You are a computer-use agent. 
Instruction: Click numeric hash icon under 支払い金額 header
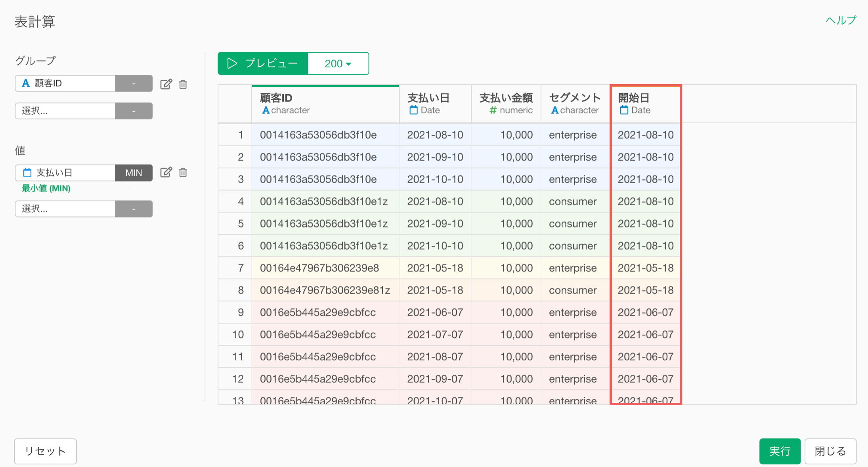tap(493, 110)
